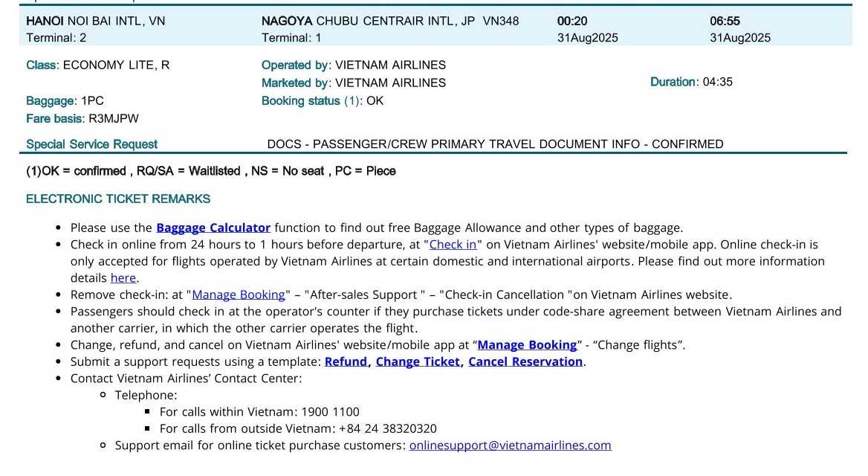868x476 pixels.
Task: Click the 00:20 departure time
Action: click(571, 21)
